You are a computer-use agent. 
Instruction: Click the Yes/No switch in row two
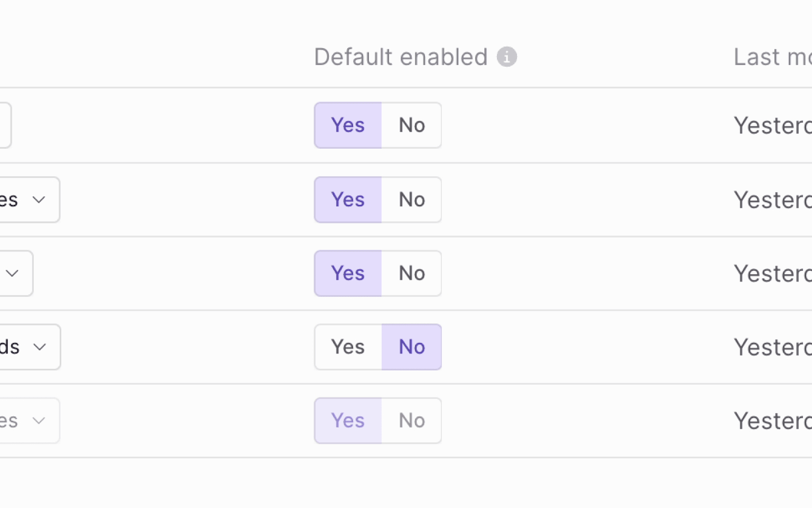pyautogui.click(x=378, y=199)
